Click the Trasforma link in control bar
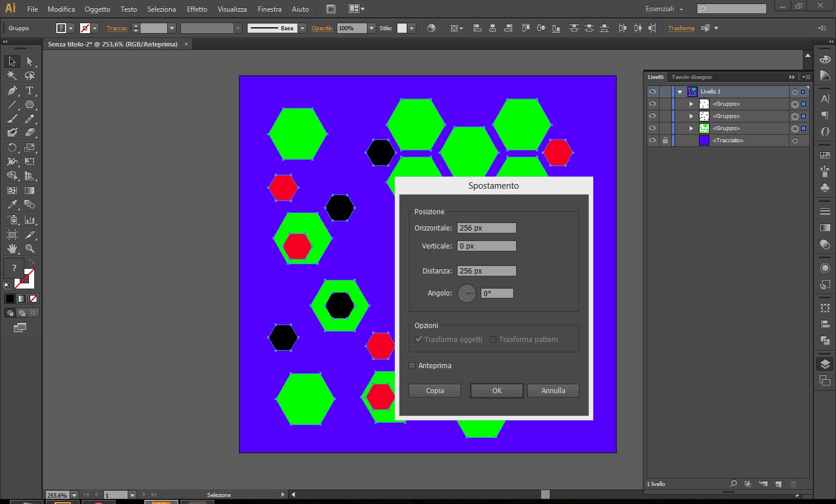This screenshot has height=504, width=836. (681, 28)
